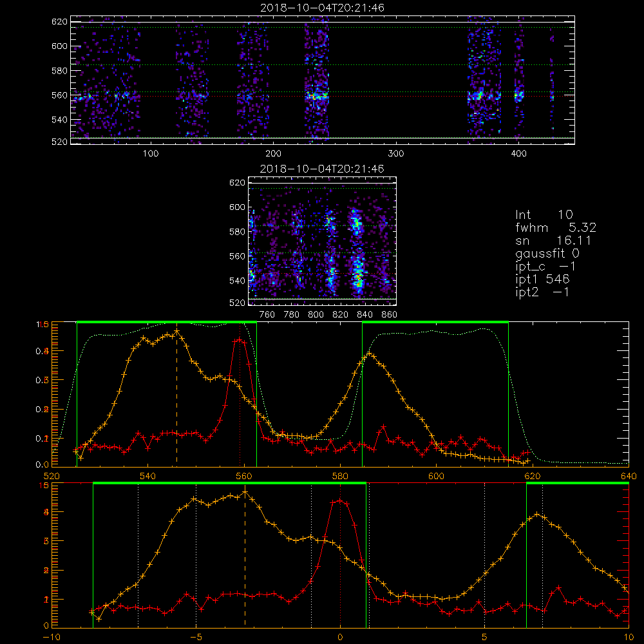
Task: Select y-axis label 0.0 of third profile plot
Action: tap(43, 465)
